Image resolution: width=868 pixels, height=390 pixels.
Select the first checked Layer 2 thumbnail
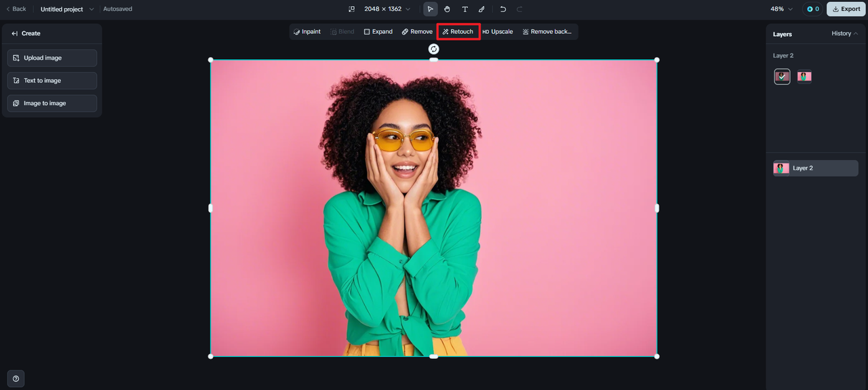click(x=782, y=77)
